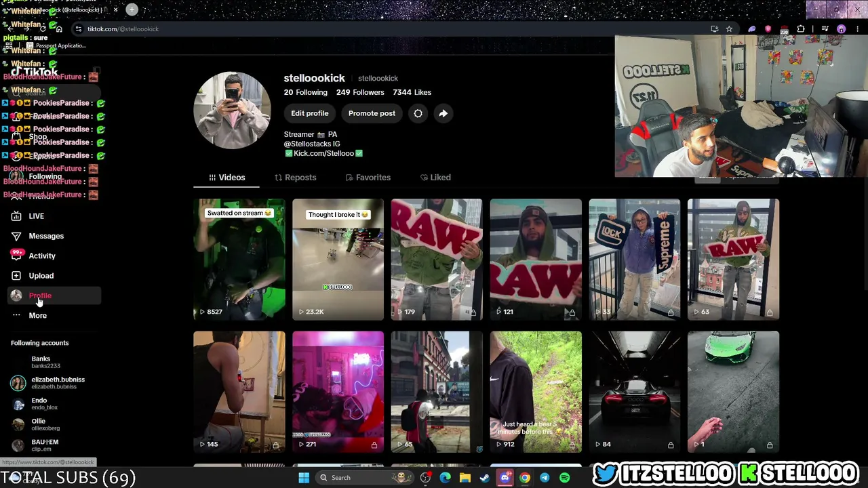Open the Endo following account
The height and width of the screenshot is (488, 868).
(39, 404)
